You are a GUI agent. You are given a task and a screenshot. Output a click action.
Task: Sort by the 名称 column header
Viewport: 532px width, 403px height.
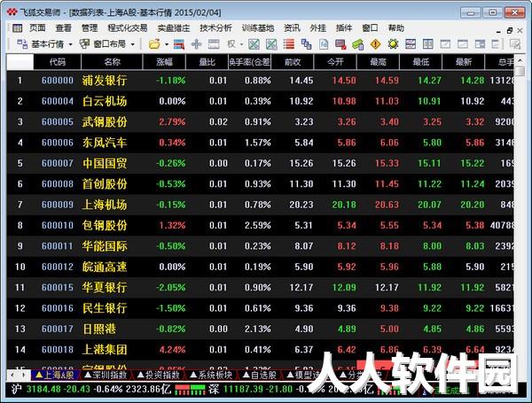coord(112,62)
